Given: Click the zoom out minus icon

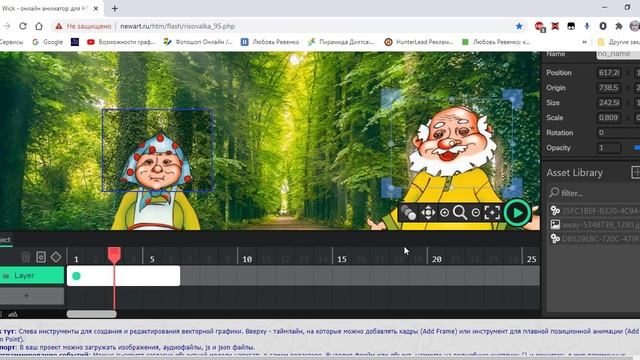Looking at the screenshot, I should pos(476,213).
